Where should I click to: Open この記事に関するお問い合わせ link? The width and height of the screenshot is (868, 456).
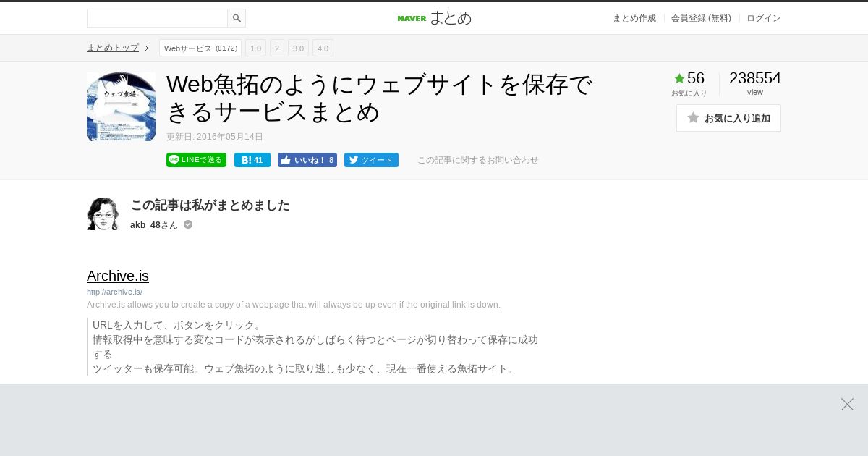[x=478, y=160]
